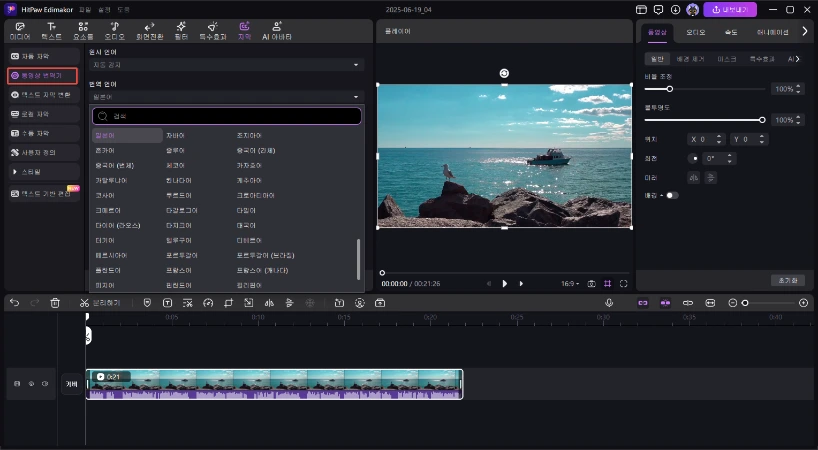Open the AI 아바타 toolbar tab
The image size is (818, 450).
coord(277,31)
